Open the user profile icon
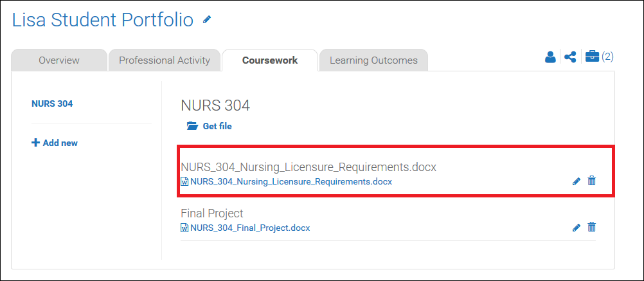The height and width of the screenshot is (281, 644). click(550, 57)
